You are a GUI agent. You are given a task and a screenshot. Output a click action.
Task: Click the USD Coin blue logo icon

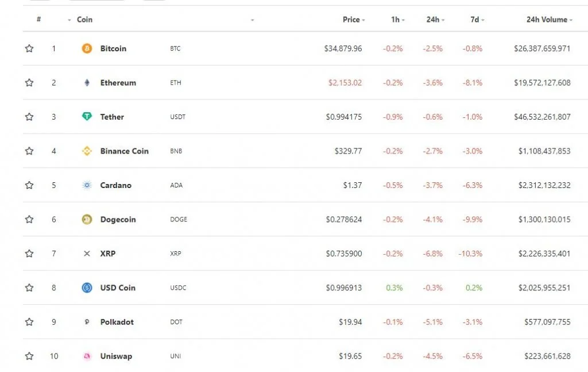pyautogui.click(x=87, y=287)
